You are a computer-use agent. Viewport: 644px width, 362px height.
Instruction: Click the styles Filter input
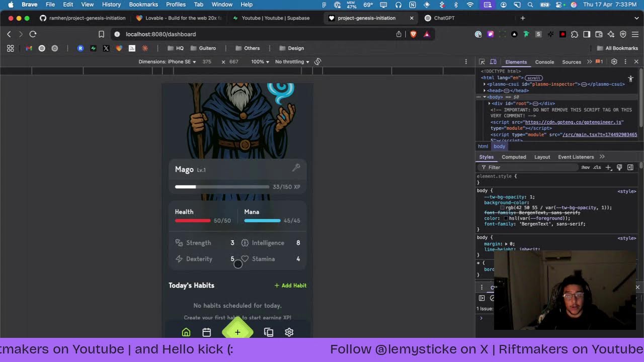click(528, 167)
